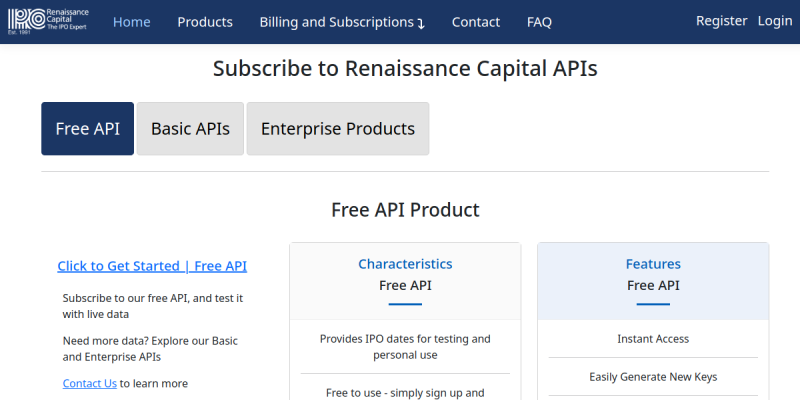Expand the Billing and Subscriptions dropdown
The width and height of the screenshot is (800, 400).
(342, 22)
